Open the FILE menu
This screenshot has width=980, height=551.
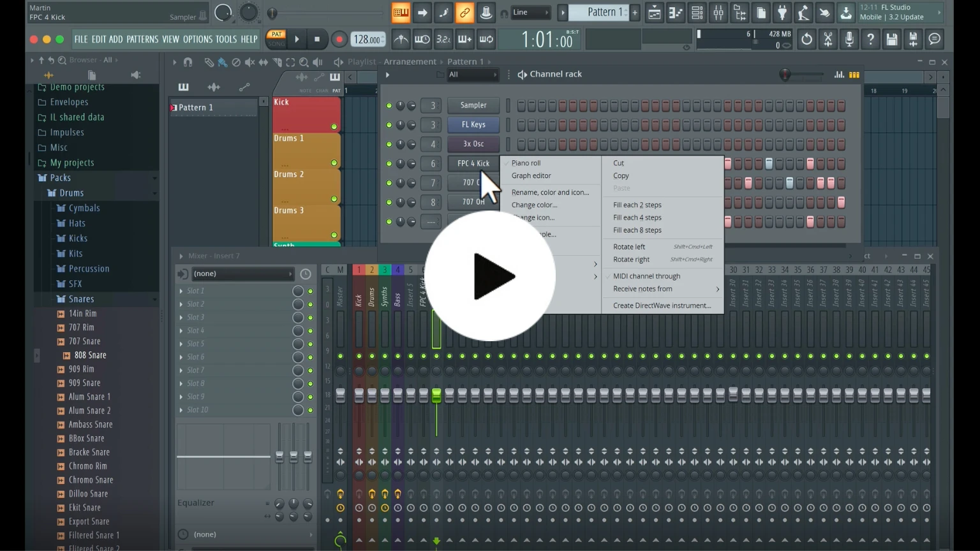point(81,39)
